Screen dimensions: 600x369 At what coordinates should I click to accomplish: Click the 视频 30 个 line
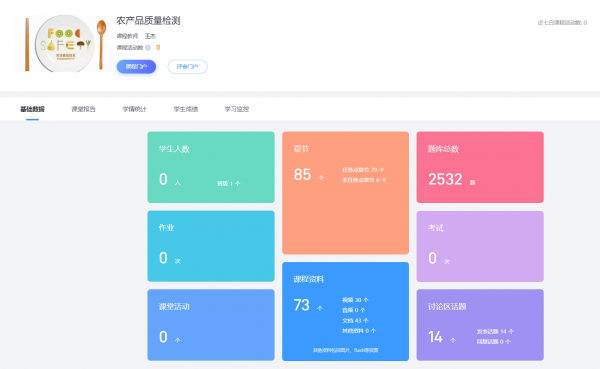355,300
